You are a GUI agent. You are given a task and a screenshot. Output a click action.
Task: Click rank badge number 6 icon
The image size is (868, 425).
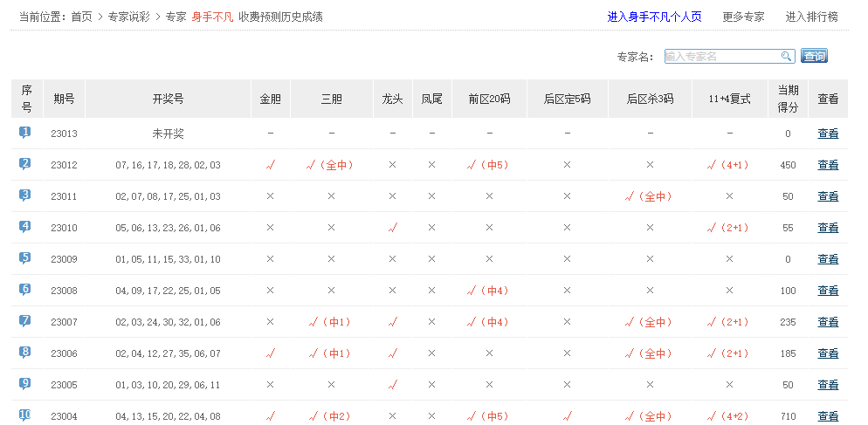25,290
